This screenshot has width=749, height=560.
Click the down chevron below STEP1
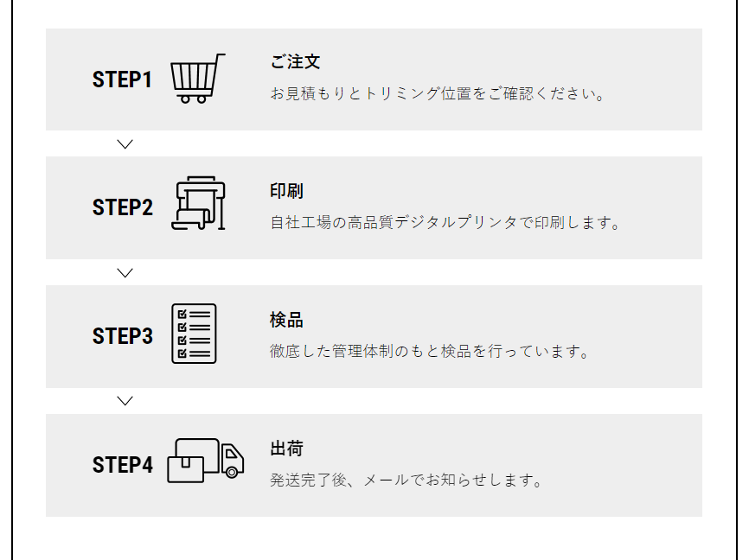(125, 144)
